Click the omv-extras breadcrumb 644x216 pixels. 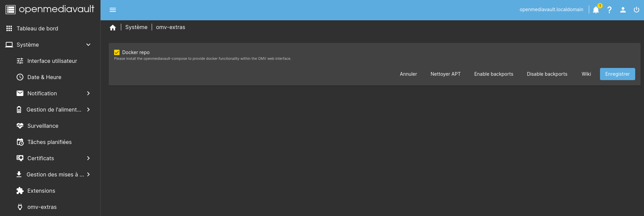(171, 27)
